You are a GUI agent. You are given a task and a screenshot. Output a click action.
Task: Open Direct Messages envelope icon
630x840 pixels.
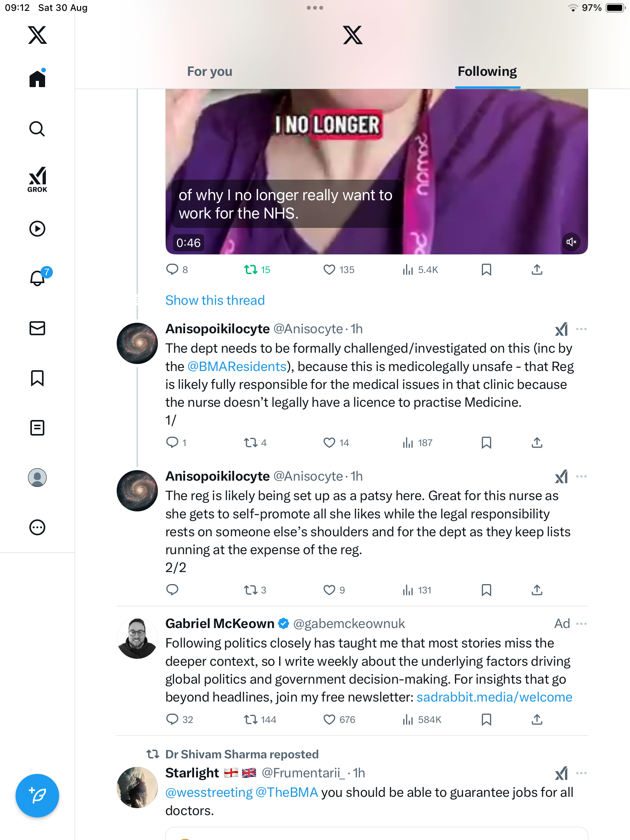[37, 328]
